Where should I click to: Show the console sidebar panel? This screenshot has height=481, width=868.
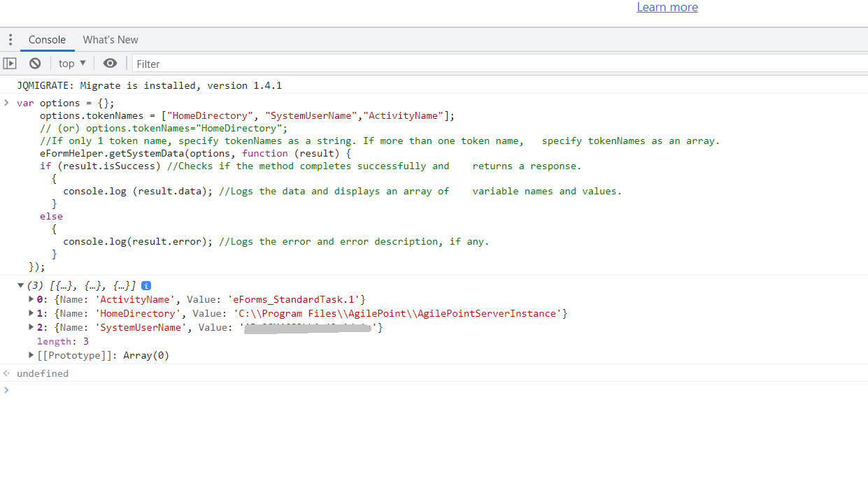[10, 64]
